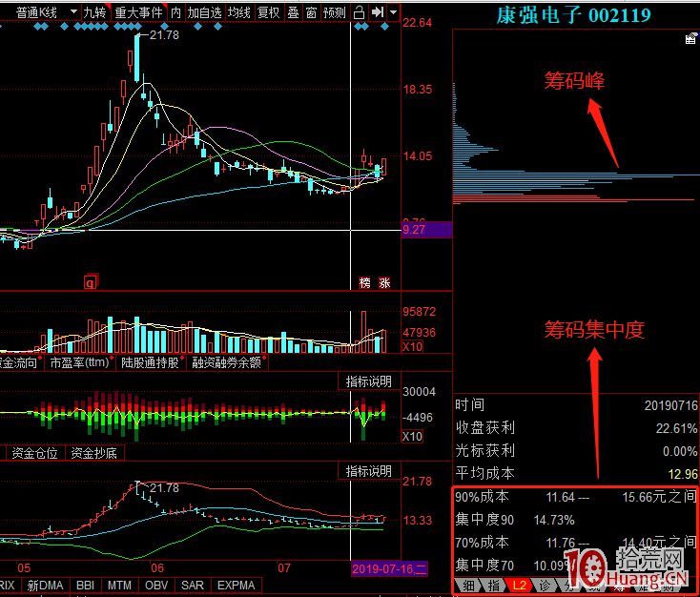This screenshot has height=597, width=700.
Task: Click the 时间 20190716 value
Action: coord(670,405)
